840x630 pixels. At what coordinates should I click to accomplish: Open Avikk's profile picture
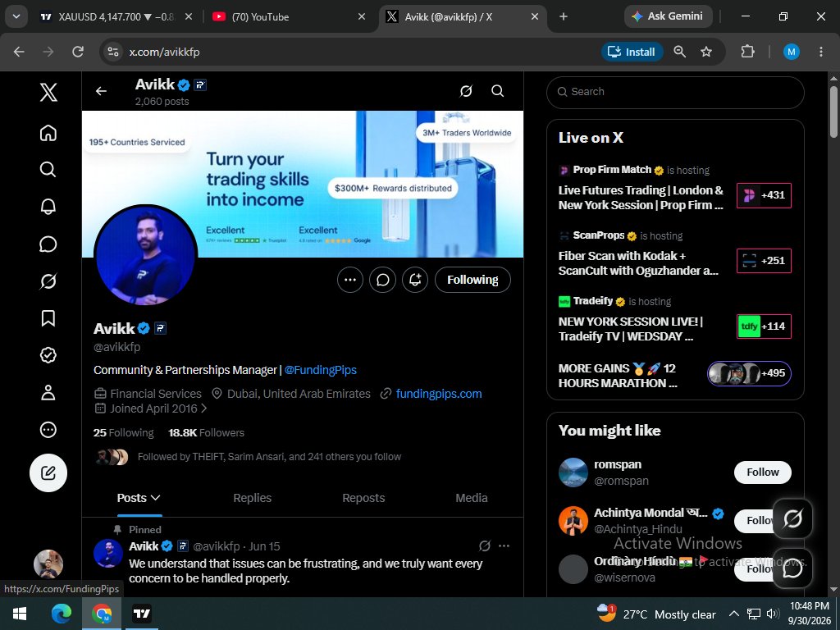(x=146, y=255)
